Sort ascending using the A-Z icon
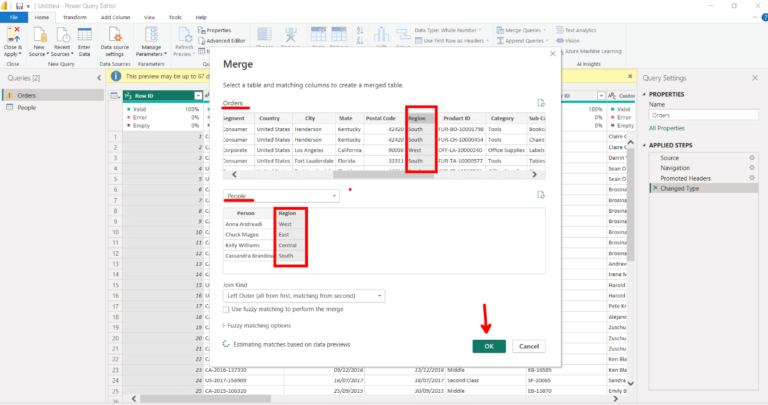The image size is (768, 405). click(x=360, y=30)
